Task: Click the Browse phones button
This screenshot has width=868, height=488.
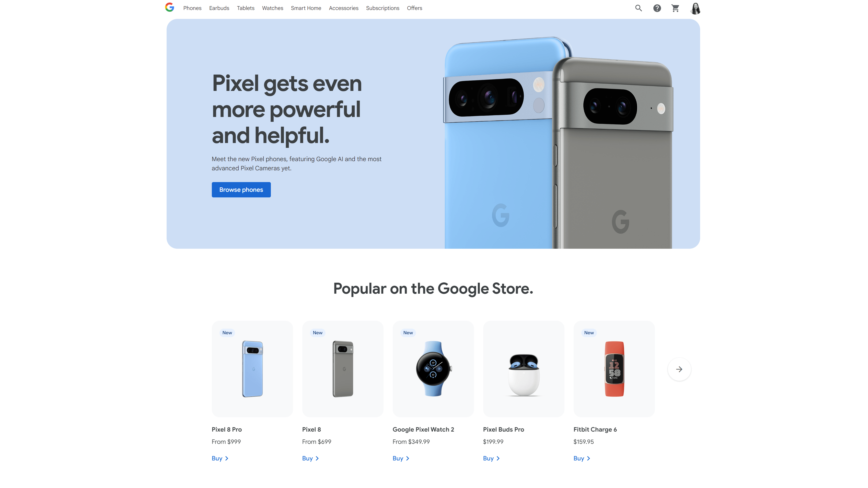Action: click(241, 189)
